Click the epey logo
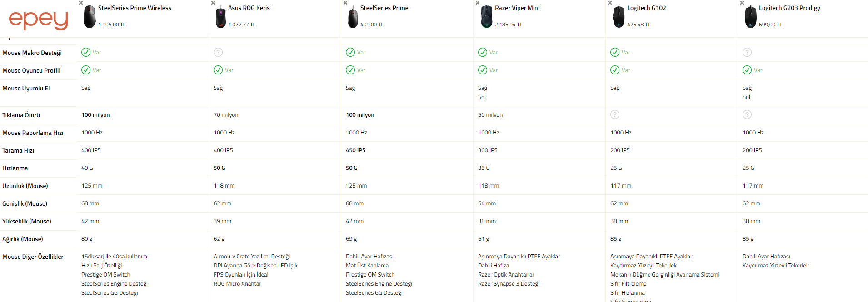This screenshot has width=868, height=302. click(38, 19)
